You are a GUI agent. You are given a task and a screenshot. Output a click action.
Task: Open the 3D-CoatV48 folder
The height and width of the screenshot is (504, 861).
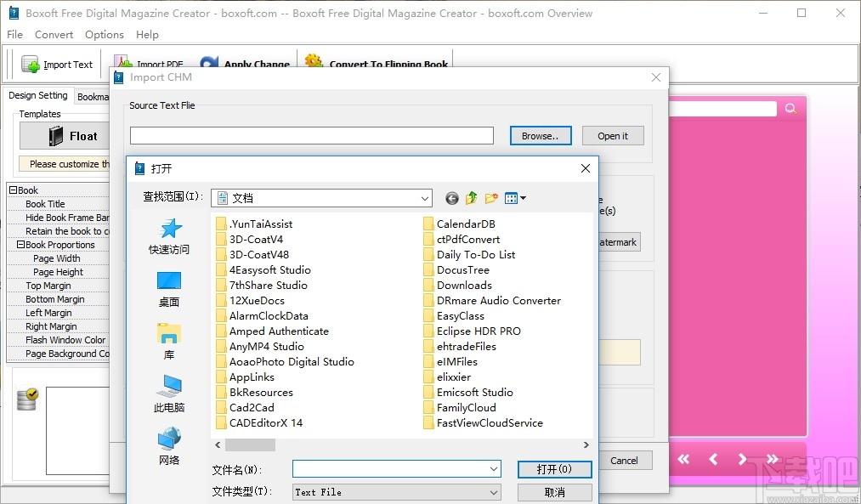pyautogui.click(x=252, y=255)
